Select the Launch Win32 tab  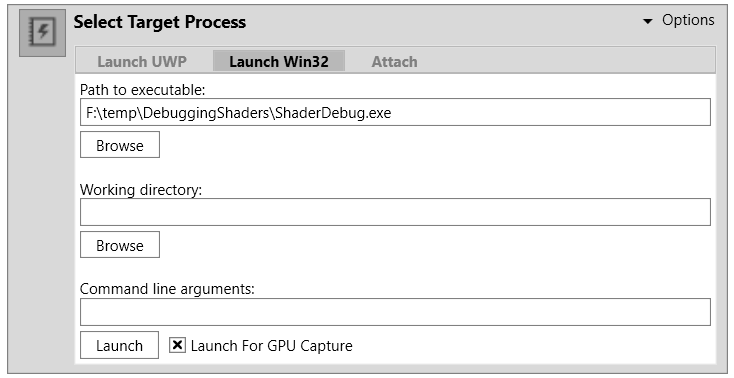click(x=279, y=61)
